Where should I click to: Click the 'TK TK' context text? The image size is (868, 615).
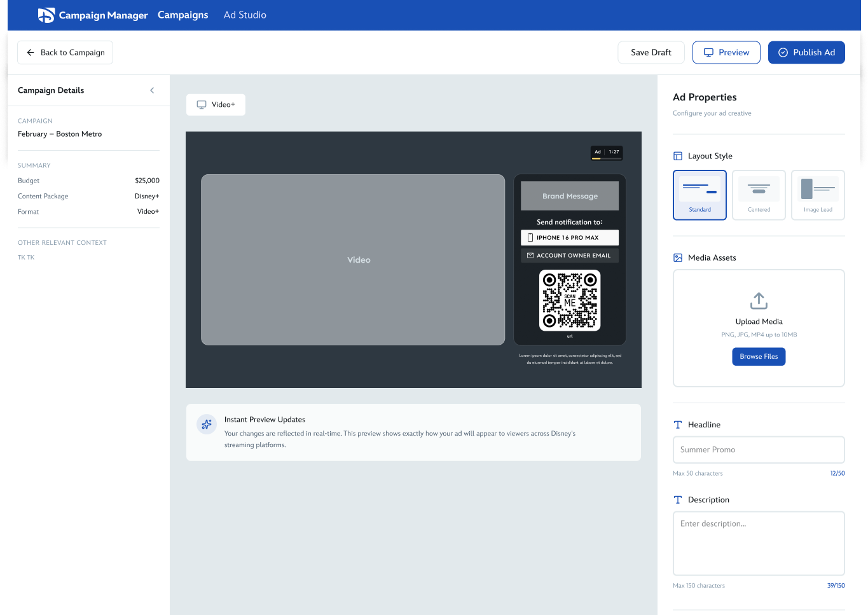coord(26,258)
